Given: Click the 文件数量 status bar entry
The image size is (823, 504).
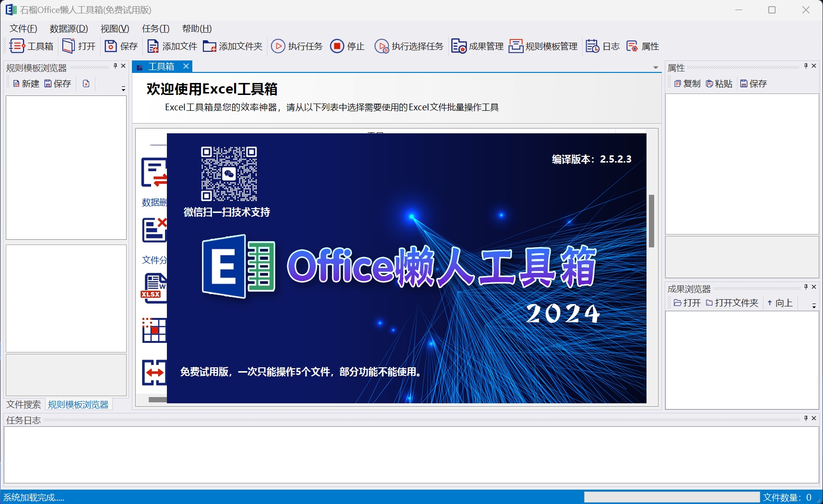Looking at the screenshot, I should [787, 497].
